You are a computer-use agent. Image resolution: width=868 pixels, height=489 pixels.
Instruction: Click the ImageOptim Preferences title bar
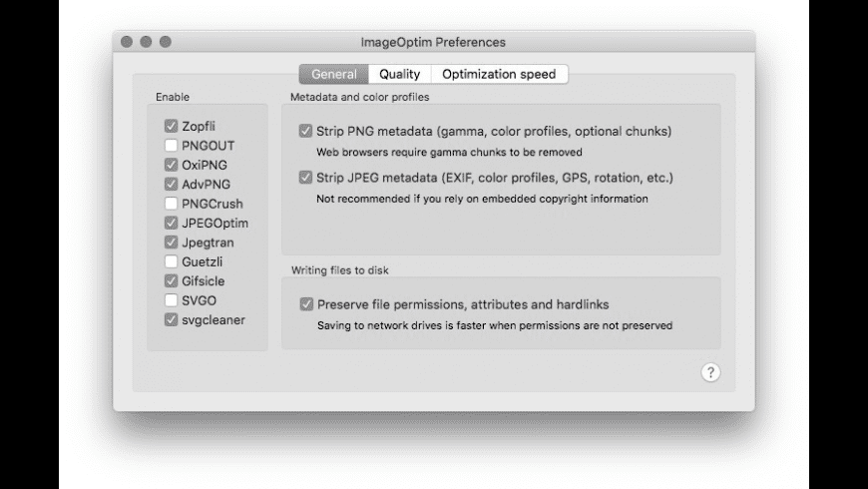[433, 42]
